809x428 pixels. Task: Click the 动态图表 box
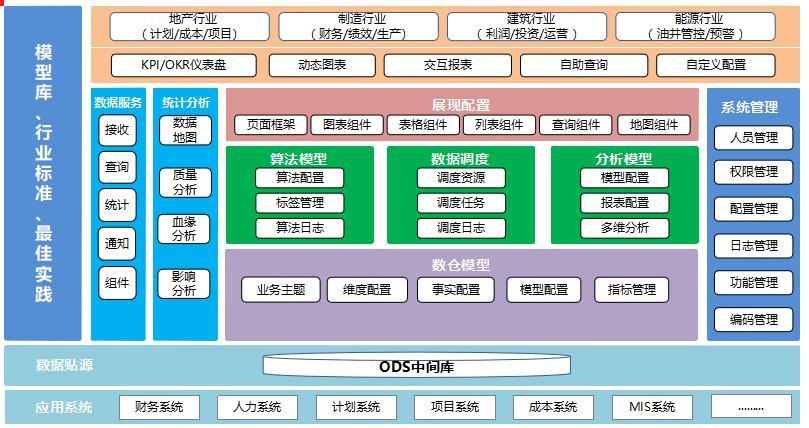tap(322, 65)
